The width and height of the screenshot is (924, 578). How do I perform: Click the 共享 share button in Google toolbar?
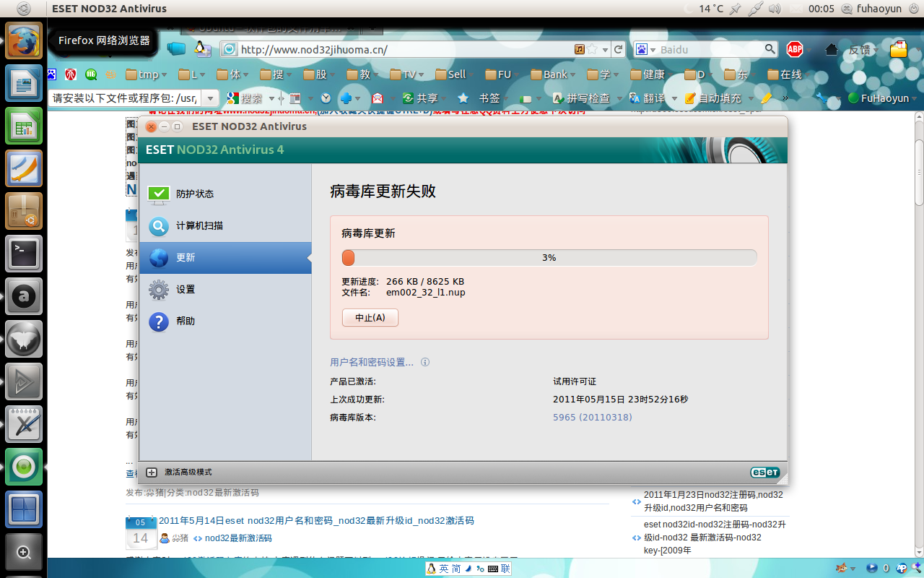[420, 98]
